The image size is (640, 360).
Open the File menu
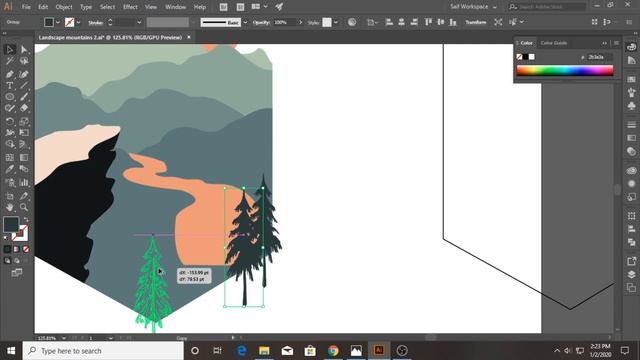tap(26, 7)
